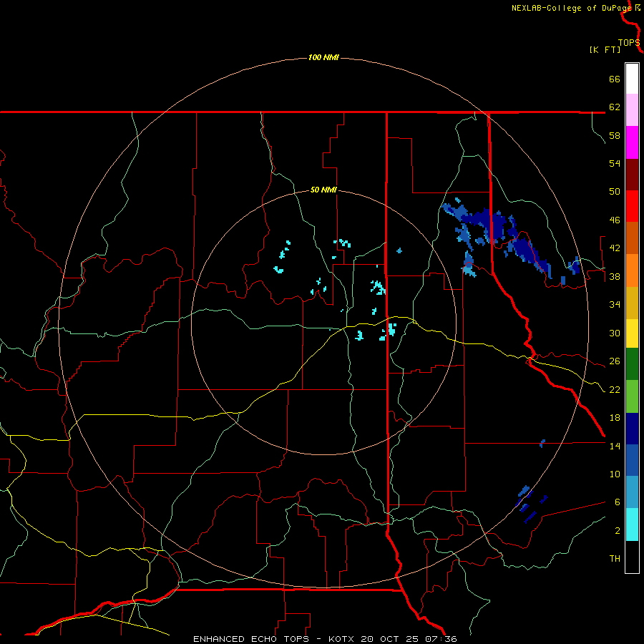
Task: Click the legend value 38
Action: (615, 276)
